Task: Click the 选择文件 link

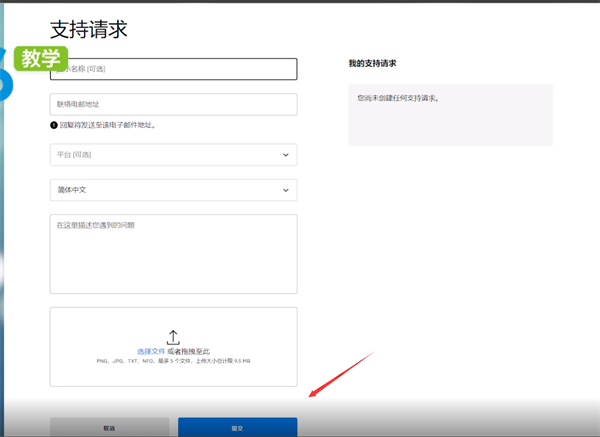Action: pos(150,352)
